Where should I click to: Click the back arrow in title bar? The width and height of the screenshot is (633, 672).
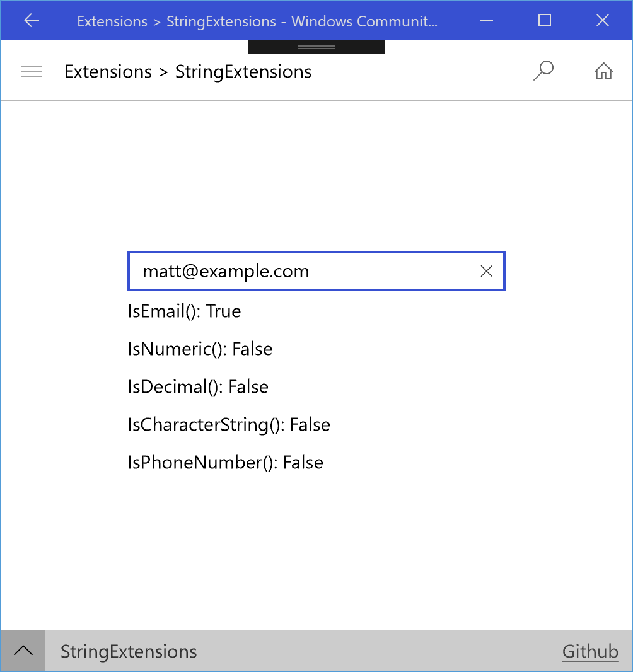click(31, 20)
